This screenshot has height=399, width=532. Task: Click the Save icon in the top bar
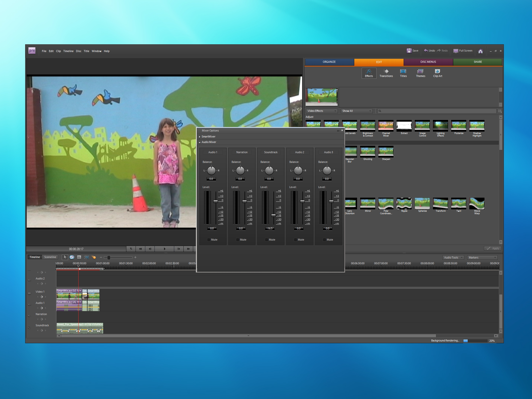tap(409, 51)
